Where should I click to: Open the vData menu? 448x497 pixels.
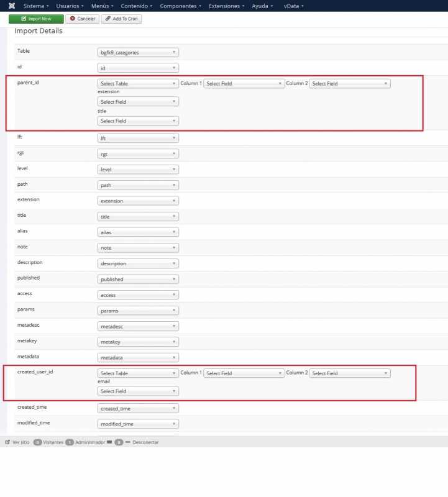(x=294, y=6)
